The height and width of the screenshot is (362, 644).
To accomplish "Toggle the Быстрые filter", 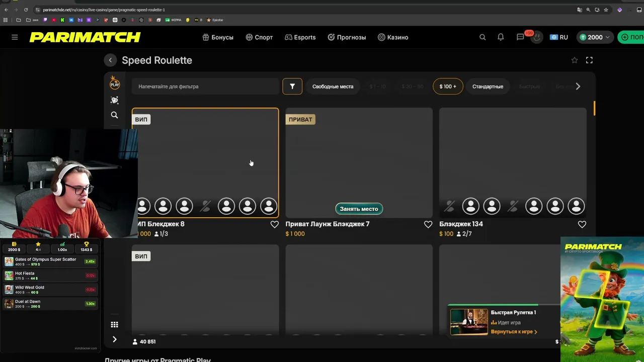I will pyautogui.click(x=529, y=86).
